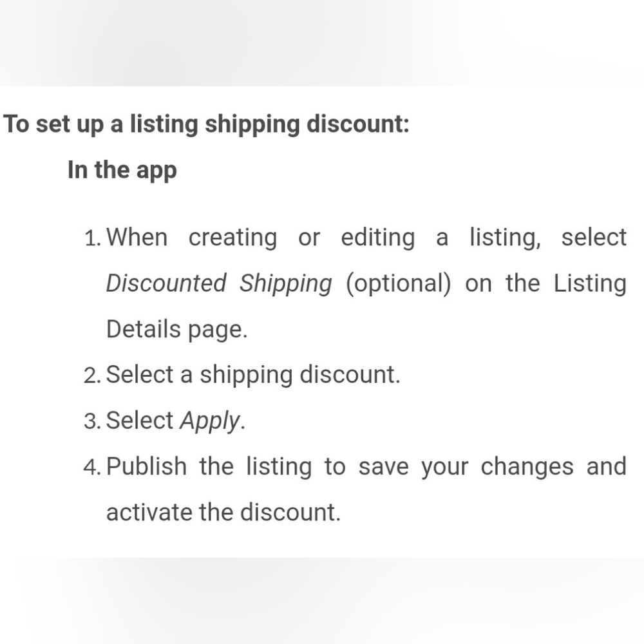Click the word 'editing' in step one

(378, 238)
